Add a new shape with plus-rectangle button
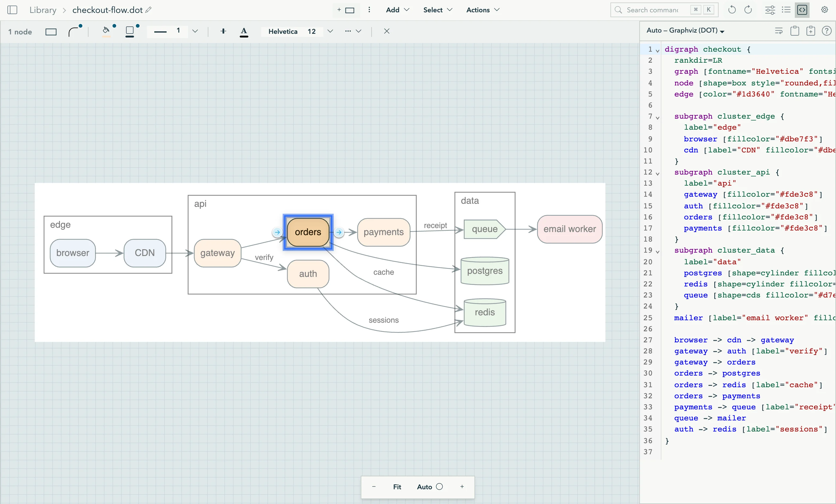The height and width of the screenshot is (504, 836). [x=346, y=10]
